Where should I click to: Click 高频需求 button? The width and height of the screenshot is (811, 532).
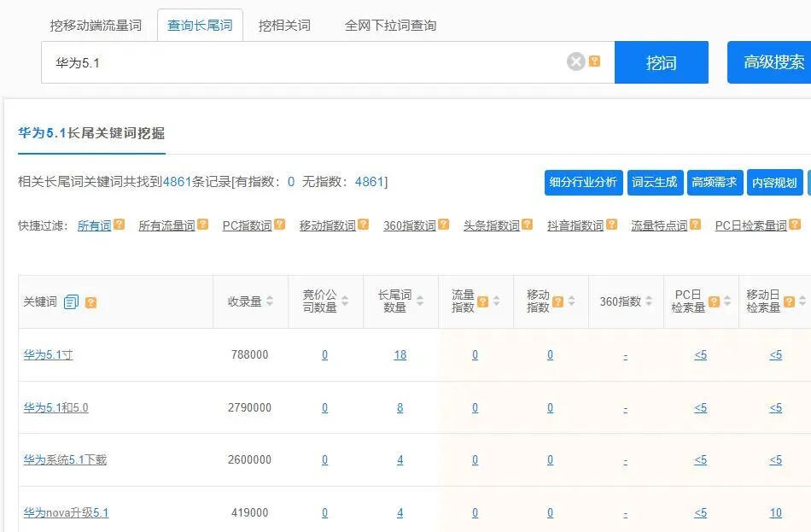tap(715, 182)
